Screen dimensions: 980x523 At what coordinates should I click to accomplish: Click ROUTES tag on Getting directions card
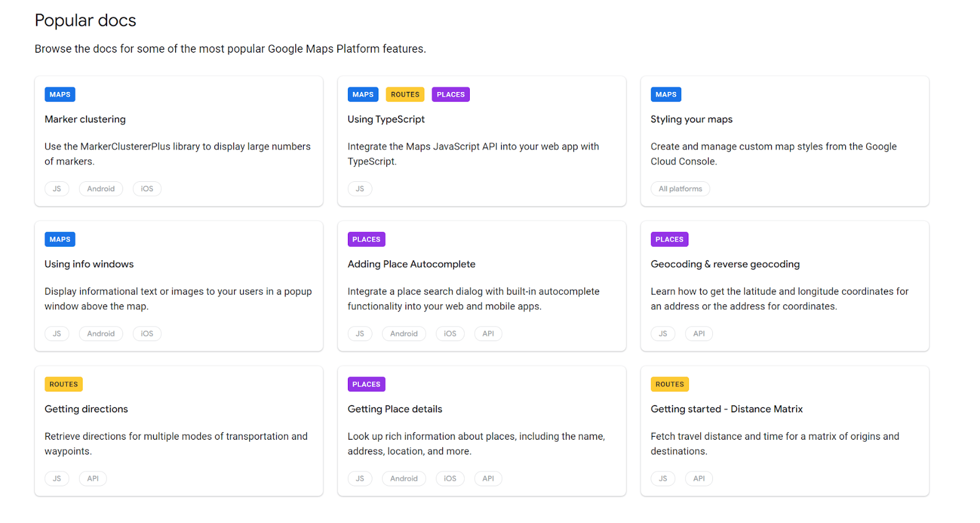[64, 385]
